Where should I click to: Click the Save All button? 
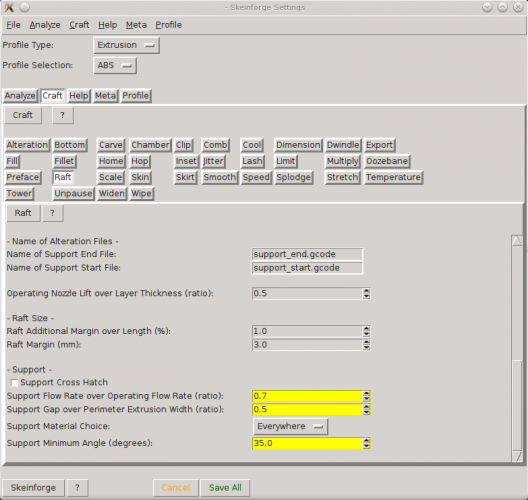225,488
